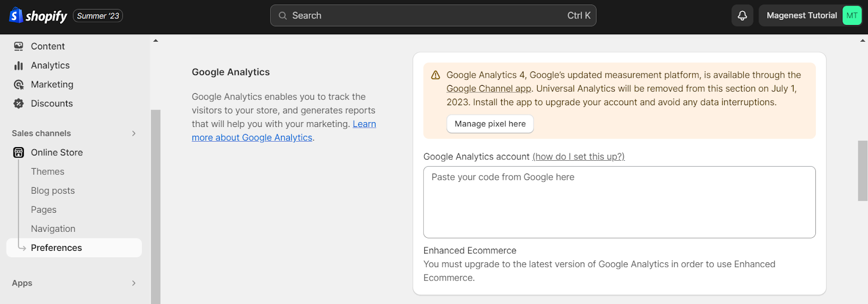Click main page scrollbar thumb

tap(863, 171)
